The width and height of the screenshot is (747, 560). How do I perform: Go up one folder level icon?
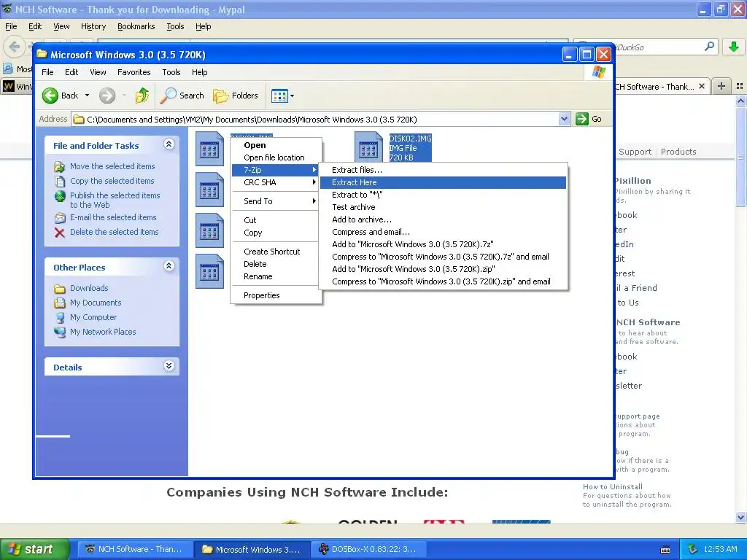(x=142, y=96)
